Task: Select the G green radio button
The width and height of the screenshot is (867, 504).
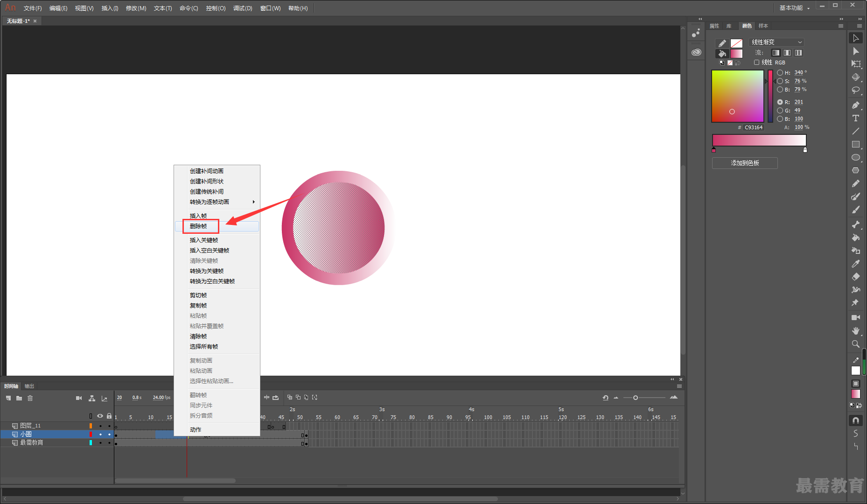Action: (x=780, y=111)
